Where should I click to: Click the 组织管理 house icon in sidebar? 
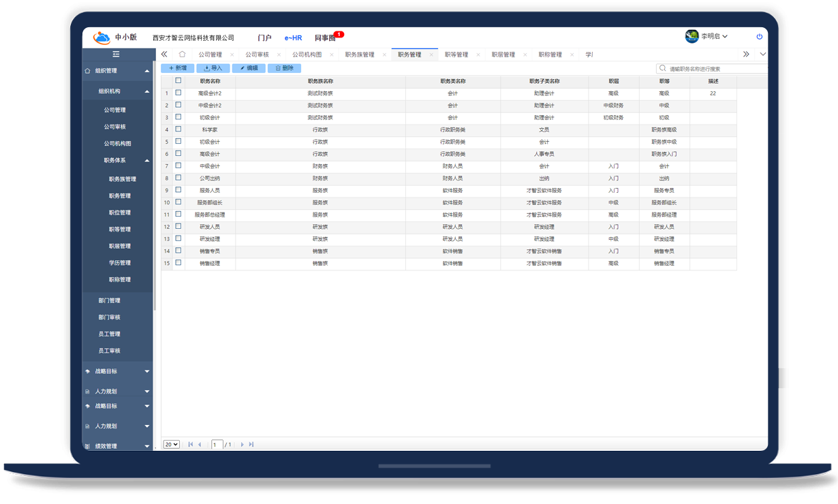[87, 71]
